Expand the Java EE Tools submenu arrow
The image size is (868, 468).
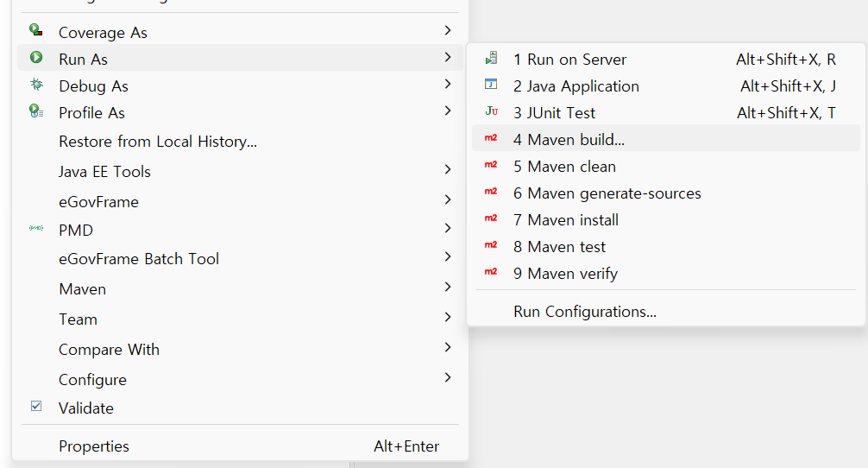(x=447, y=170)
